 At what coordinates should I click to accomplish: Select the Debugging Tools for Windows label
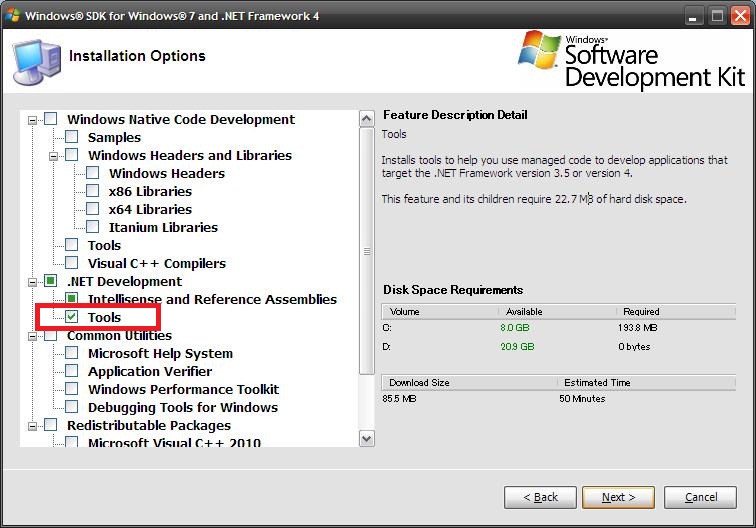coord(183,407)
